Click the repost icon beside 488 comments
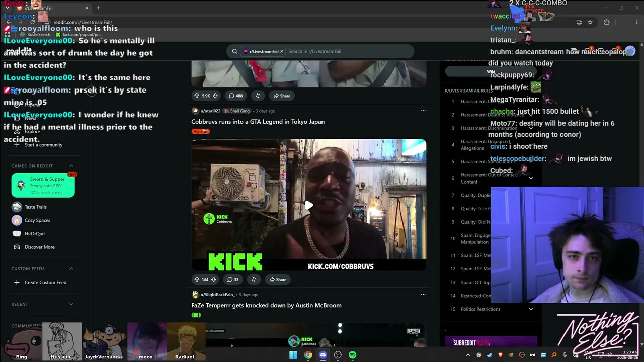Image resolution: width=644 pixels, height=362 pixels. click(258, 96)
